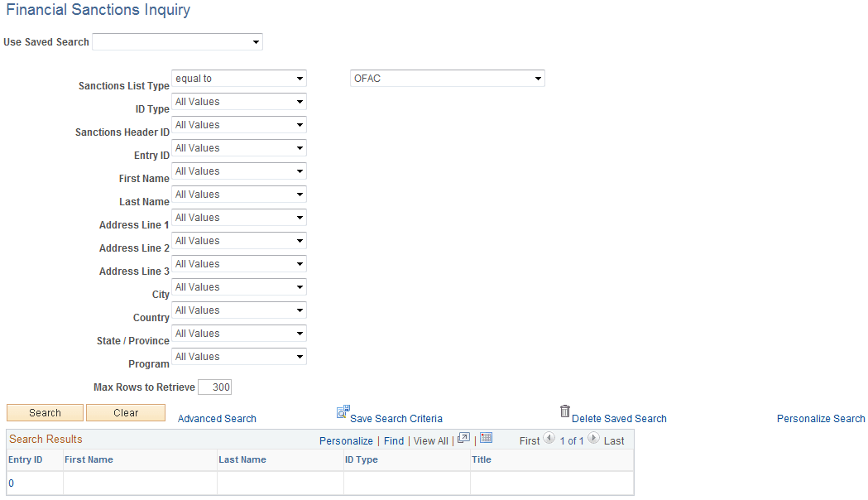868x500 pixels.
Task: Click the Search Results grid title
Action: [x=46, y=440]
